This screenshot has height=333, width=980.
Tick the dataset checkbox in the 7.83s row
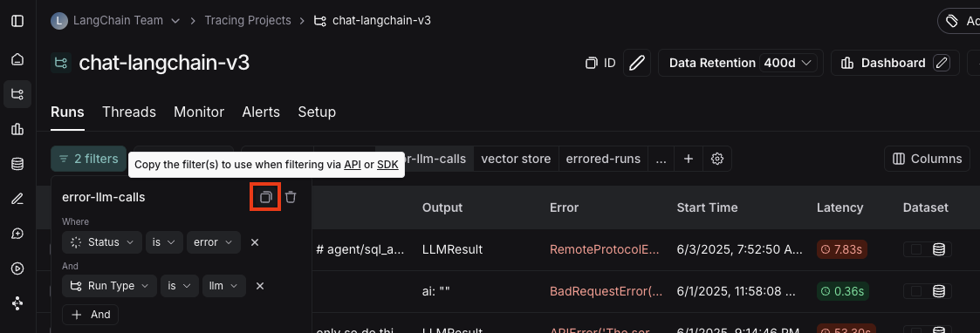[916, 249]
